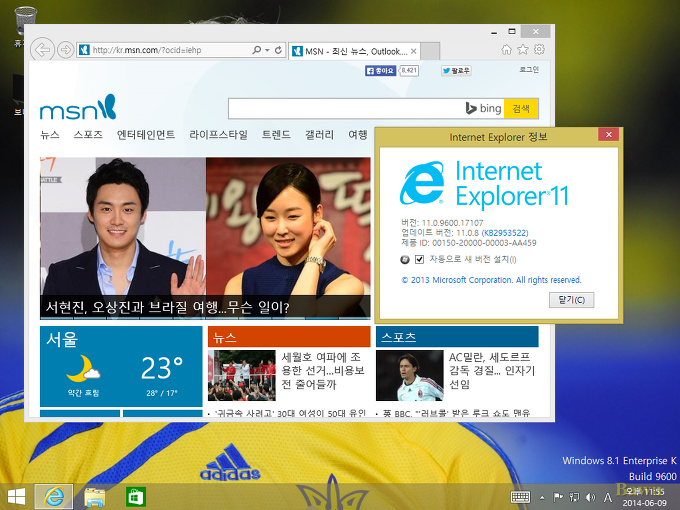The image size is (680, 510).
Task: Open the volume speaker tray icon
Action: (x=590, y=497)
